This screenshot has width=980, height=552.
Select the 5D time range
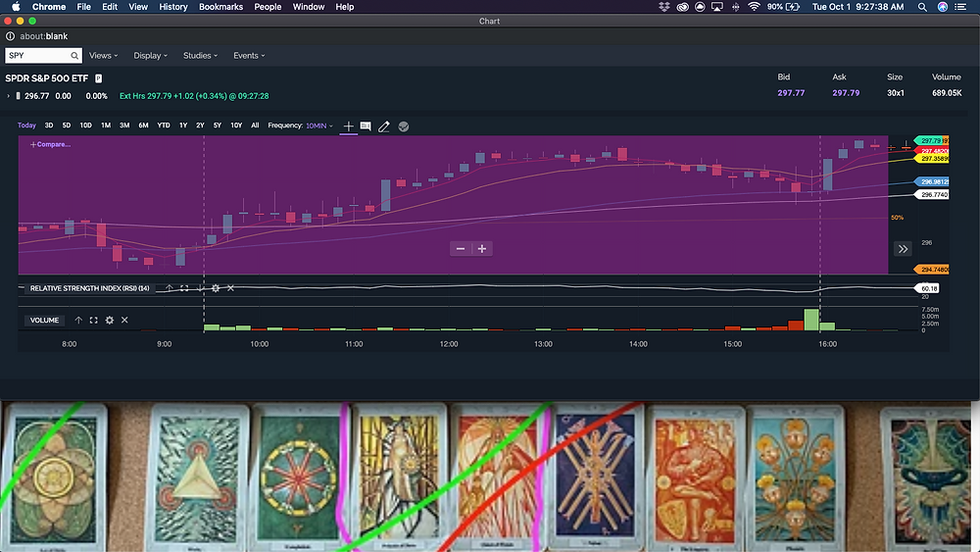[x=67, y=125]
